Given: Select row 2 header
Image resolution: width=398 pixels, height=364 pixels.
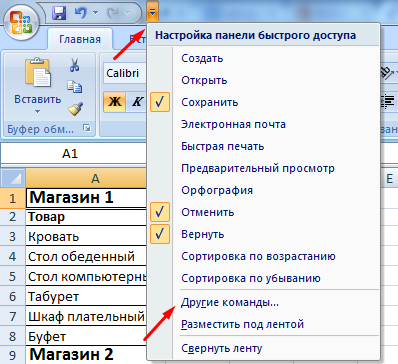Looking at the screenshot, I should (13, 217).
